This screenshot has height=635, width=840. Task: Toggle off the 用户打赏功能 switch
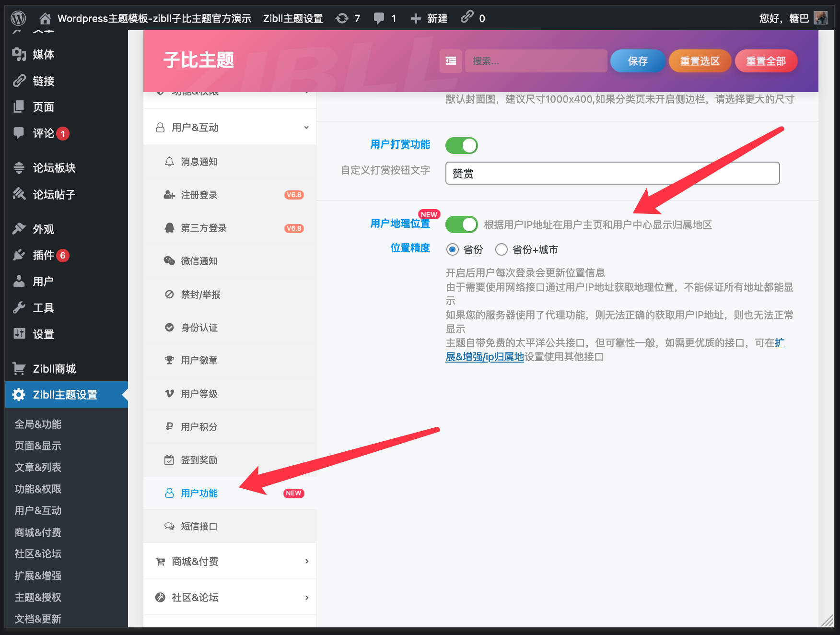tap(461, 145)
